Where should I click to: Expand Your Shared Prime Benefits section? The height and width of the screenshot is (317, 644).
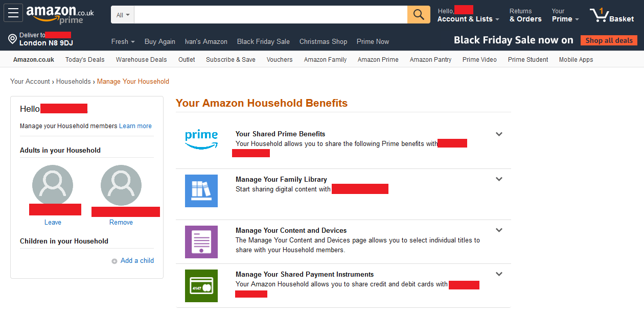tap(499, 134)
